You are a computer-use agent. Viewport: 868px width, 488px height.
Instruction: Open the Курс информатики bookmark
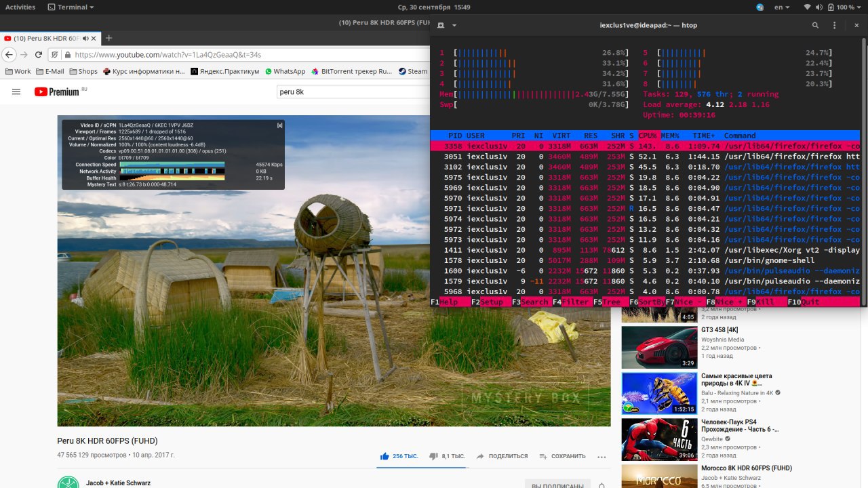144,71
